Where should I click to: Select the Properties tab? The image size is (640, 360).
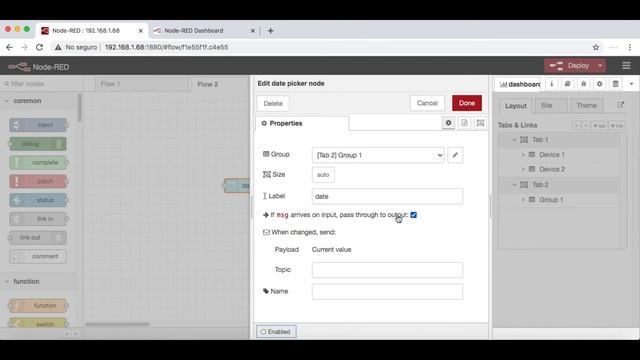point(302,123)
